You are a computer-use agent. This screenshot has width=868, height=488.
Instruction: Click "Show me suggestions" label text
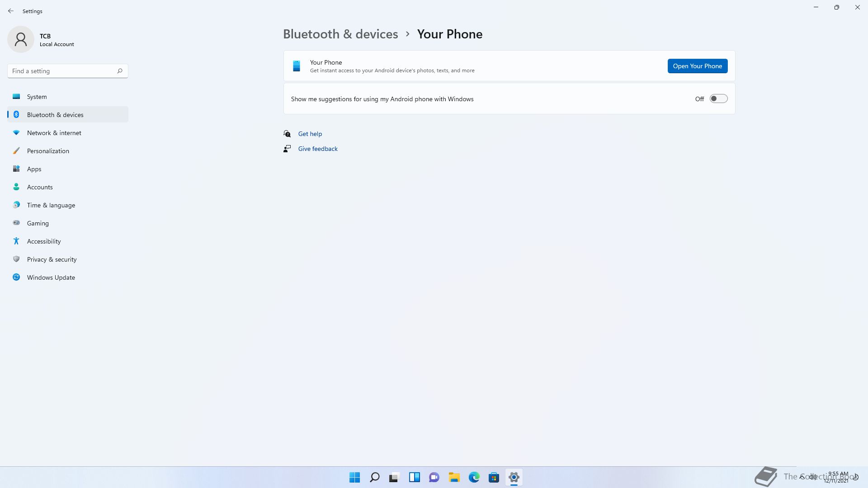pyautogui.click(x=382, y=99)
